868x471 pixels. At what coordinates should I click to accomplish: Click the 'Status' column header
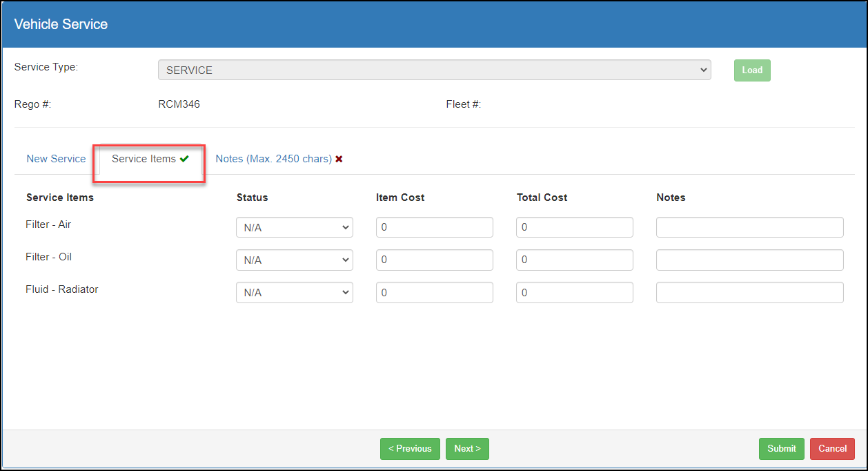252,198
